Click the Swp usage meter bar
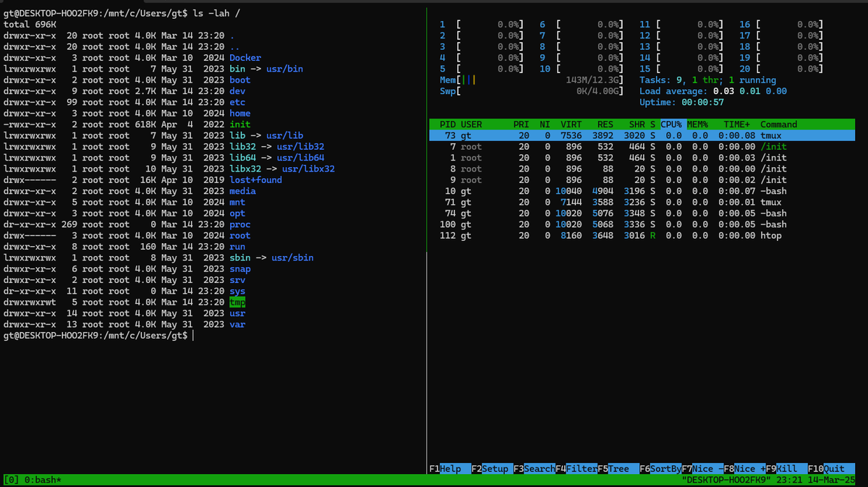This screenshot has height=487, width=868. tap(530, 91)
